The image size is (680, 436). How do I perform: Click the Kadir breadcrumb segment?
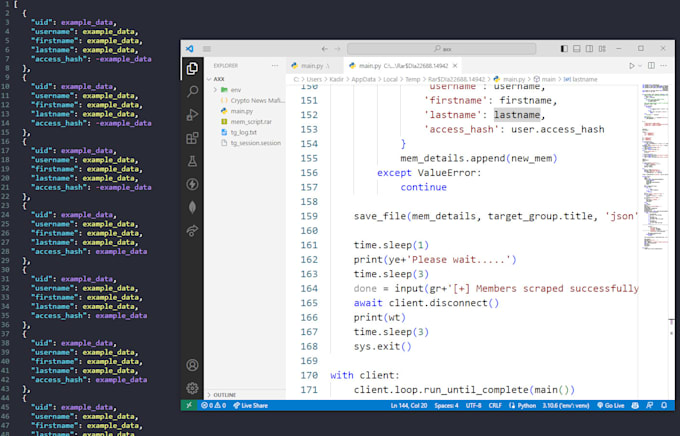point(337,79)
